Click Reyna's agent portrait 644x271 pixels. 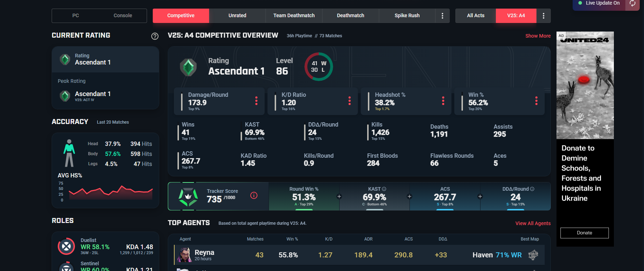pyautogui.click(x=185, y=255)
